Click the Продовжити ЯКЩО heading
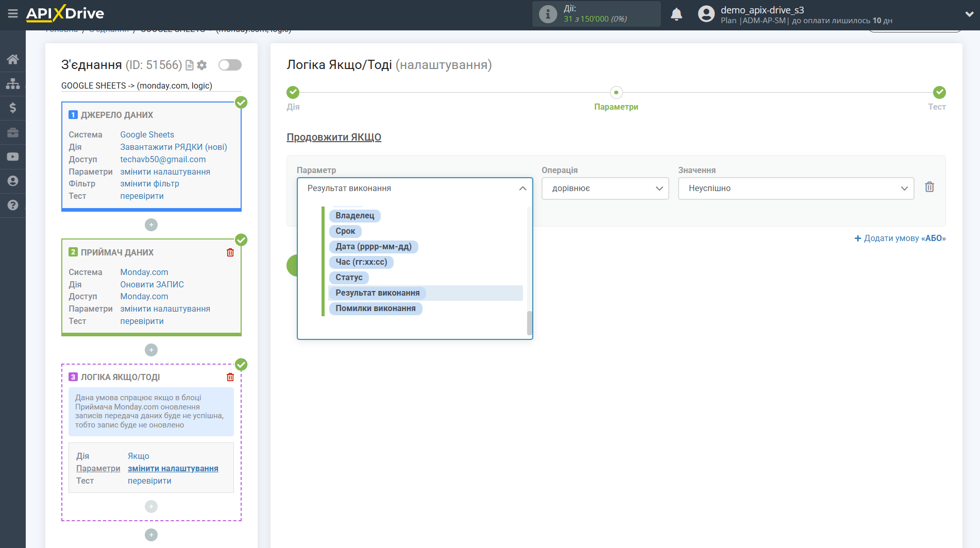Screen dimensions: 980x548 [x=334, y=137]
